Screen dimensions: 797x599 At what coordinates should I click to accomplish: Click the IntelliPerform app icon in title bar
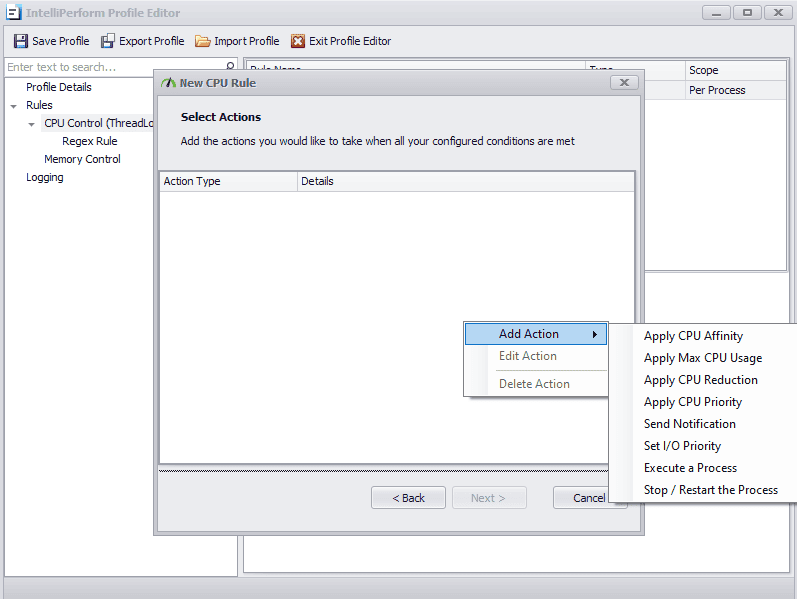[14, 13]
